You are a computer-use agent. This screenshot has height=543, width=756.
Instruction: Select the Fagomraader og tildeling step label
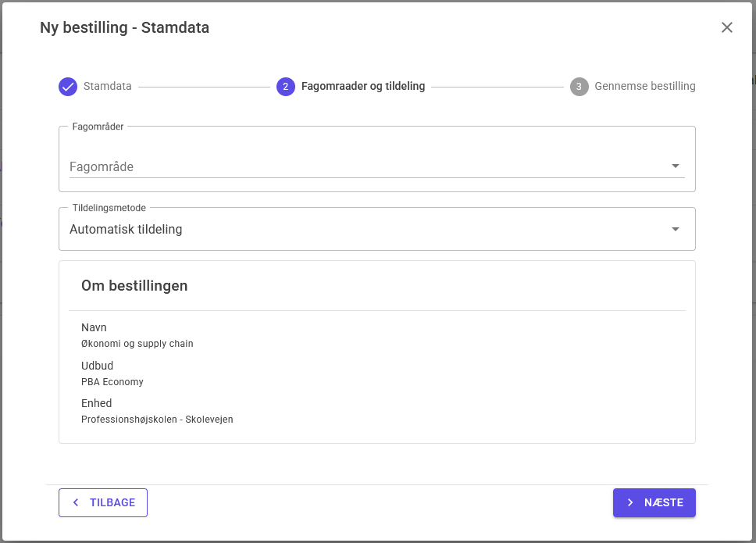363,87
